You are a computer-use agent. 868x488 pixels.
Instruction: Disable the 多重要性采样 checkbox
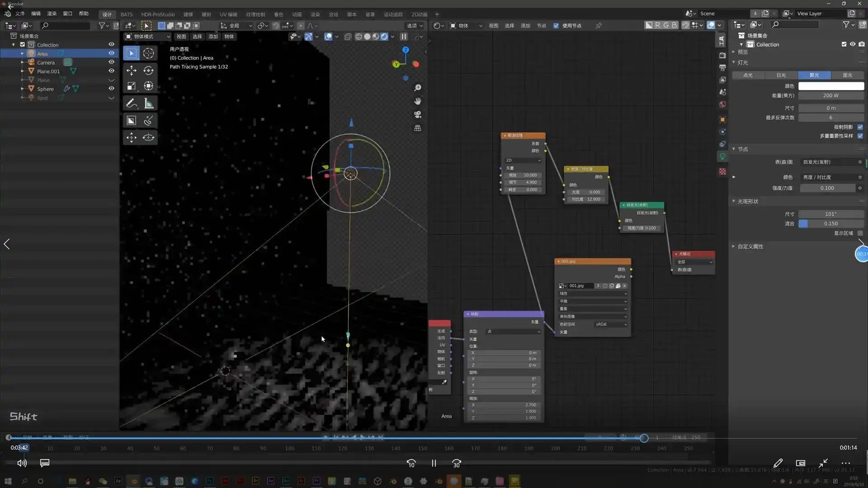point(860,136)
